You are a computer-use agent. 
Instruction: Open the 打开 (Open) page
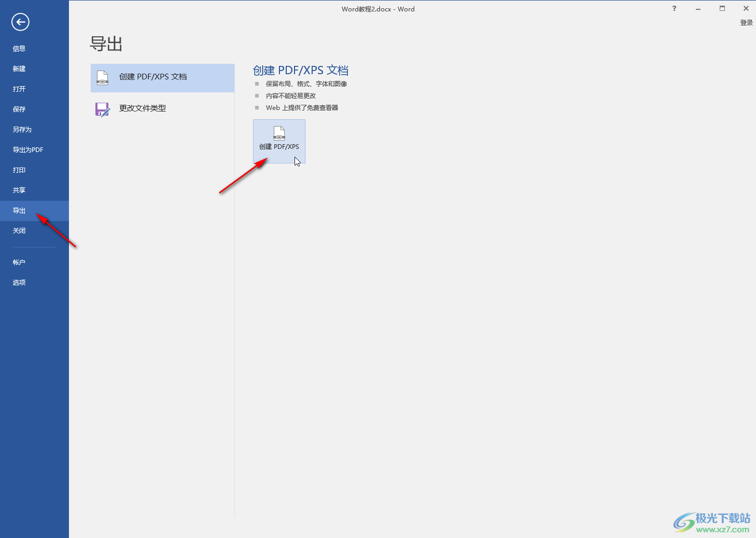pos(34,89)
